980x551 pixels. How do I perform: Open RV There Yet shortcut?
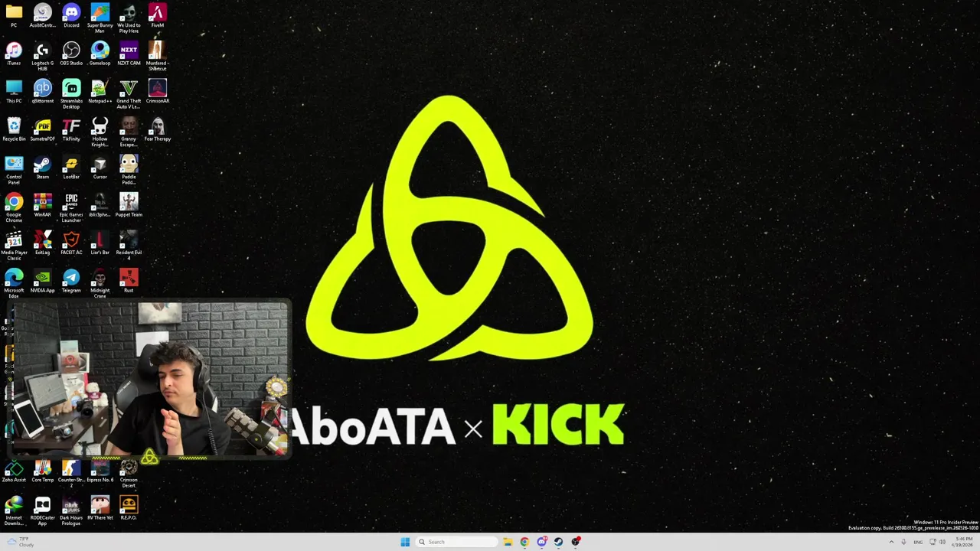(x=100, y=508)
